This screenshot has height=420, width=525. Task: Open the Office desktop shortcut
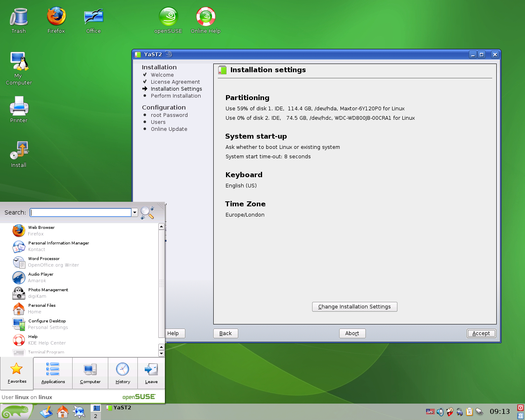tap(94, 21)
